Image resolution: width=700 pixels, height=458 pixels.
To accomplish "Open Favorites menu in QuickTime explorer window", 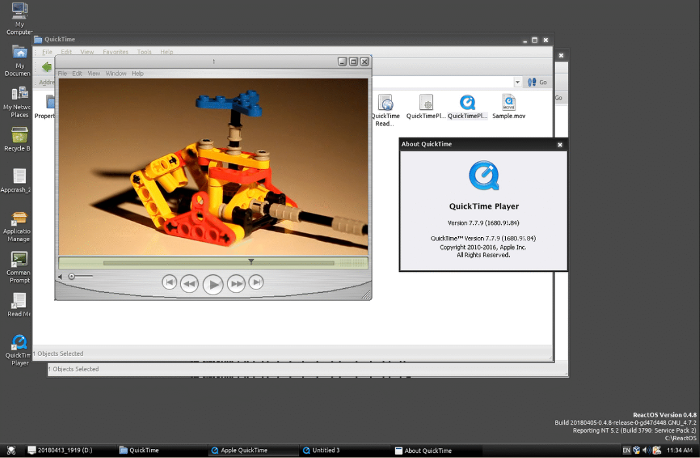I will 115,52.
